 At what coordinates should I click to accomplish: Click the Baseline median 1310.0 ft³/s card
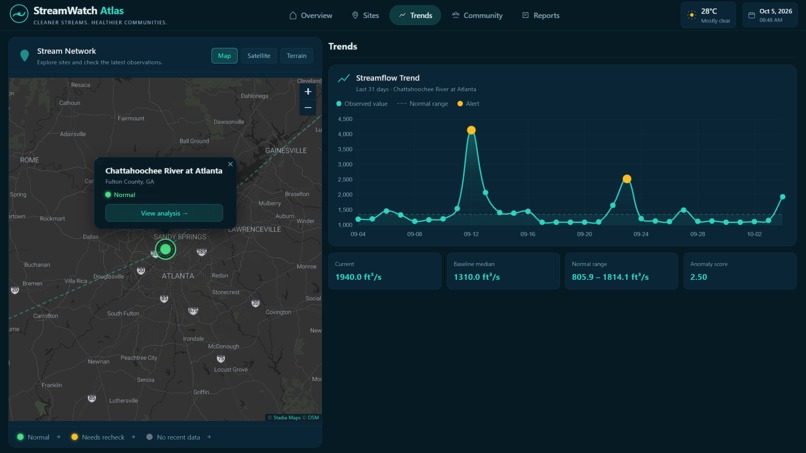click(503, 271)
